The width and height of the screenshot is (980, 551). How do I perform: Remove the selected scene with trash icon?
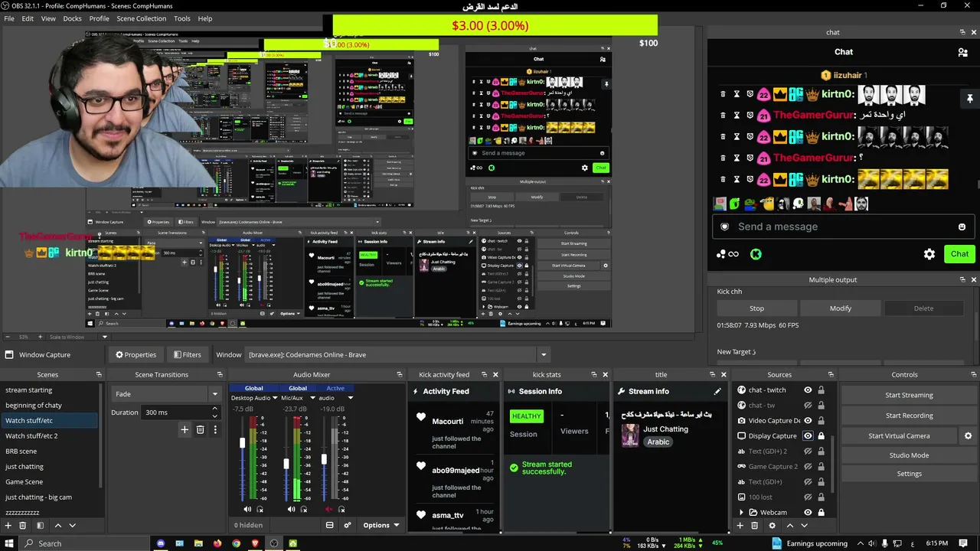point(23,526)
